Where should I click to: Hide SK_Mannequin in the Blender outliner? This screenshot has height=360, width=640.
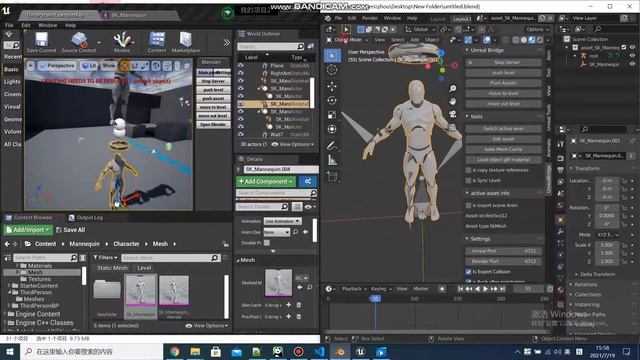pyautogui.click(x=633, y=64)
